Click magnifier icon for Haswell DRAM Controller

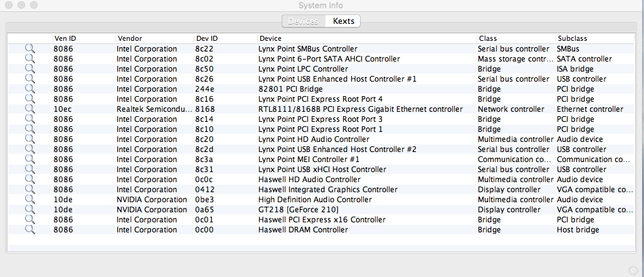(x=29, y=230)
